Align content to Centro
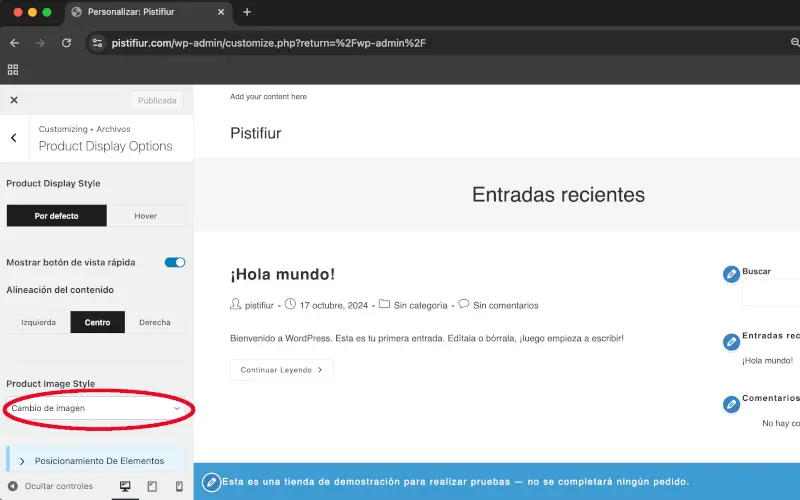This screenshot has height=500, width=800. [97, 322]
